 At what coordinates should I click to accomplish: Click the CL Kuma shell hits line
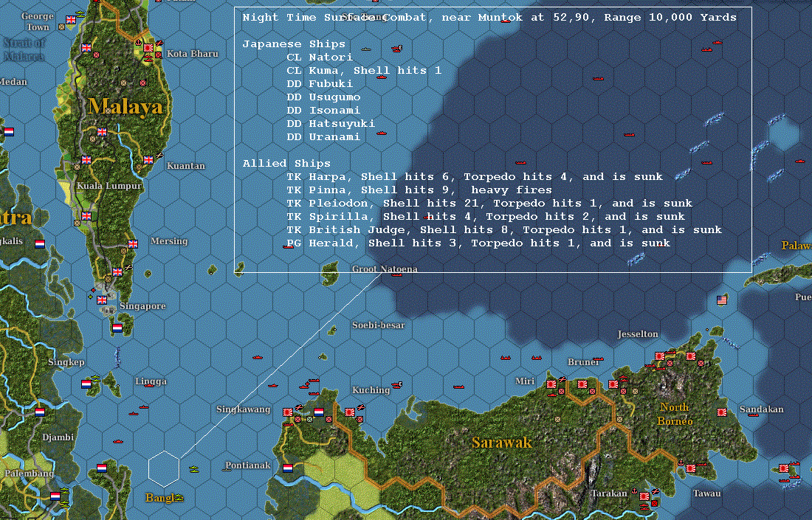[x=364, y=70]
